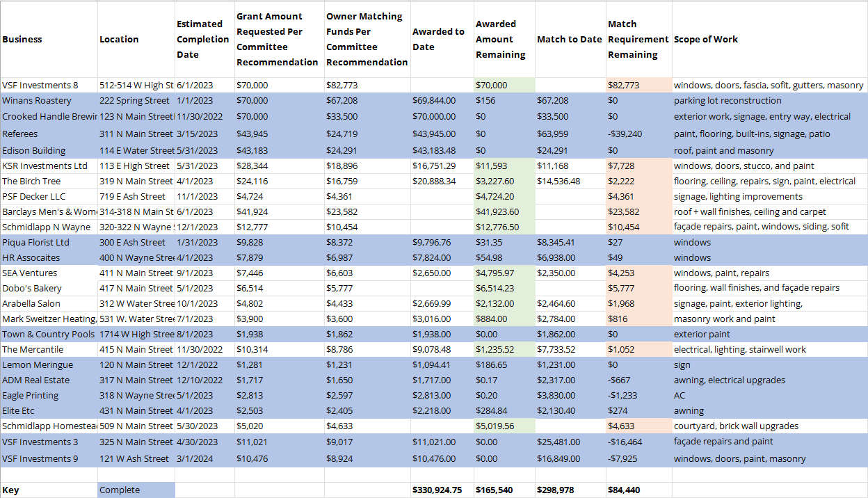Select the Scope of Work column header
The width and height of the screenshot is (868, 498).
tap(706, 40)
